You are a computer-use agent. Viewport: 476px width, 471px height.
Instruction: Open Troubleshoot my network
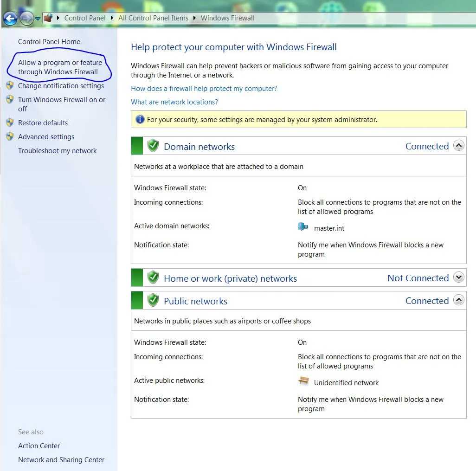[58, 151]
